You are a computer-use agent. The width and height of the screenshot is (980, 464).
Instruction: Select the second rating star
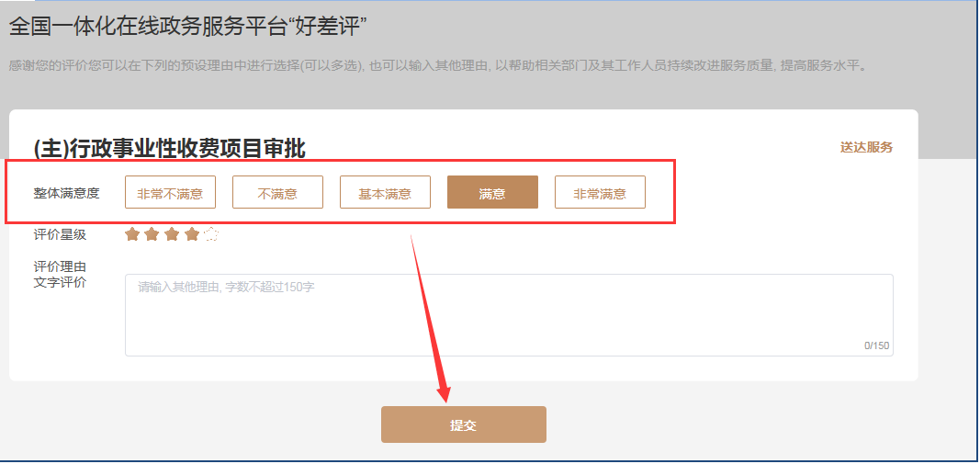point(152,234)
